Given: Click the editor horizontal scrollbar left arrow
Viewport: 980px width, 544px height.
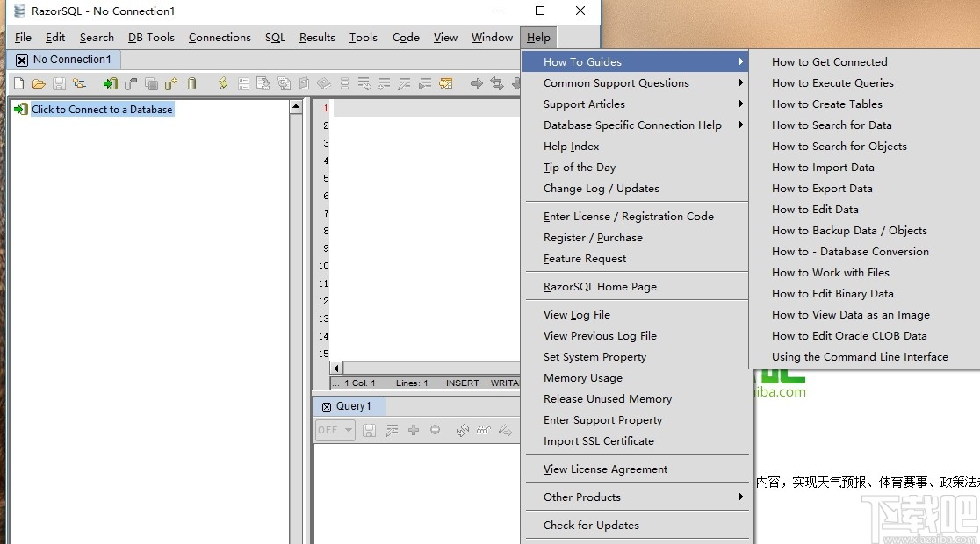Looking at the screenshot, I should [x=337, y=368].
